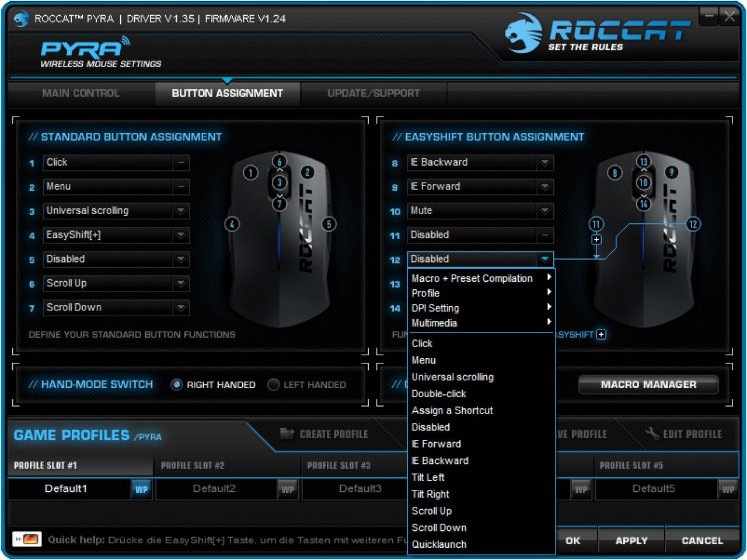Viewport: 747px width, 560px height.
Task: Click the plus icon below marker 11
Action: pyautogui.click(x=596, y=240)
